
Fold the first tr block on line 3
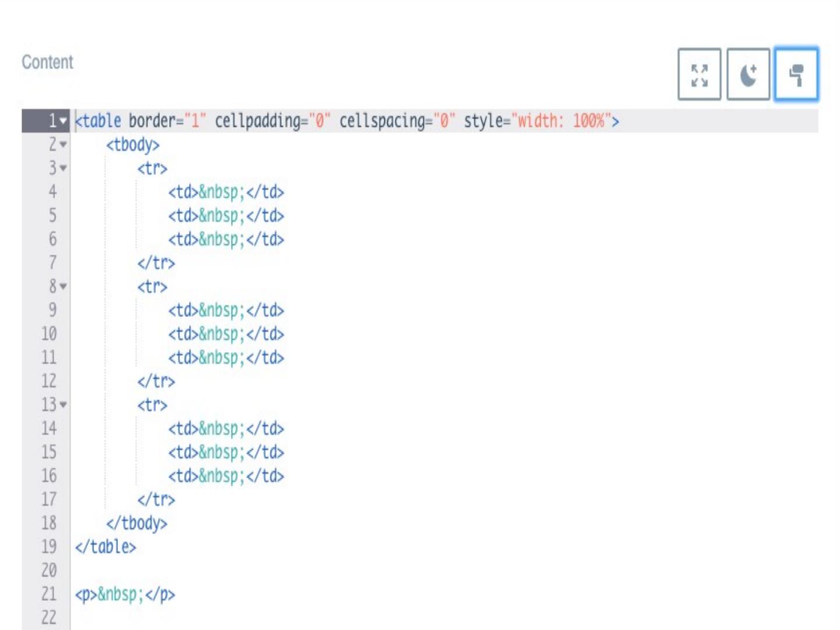pos(63,168)
